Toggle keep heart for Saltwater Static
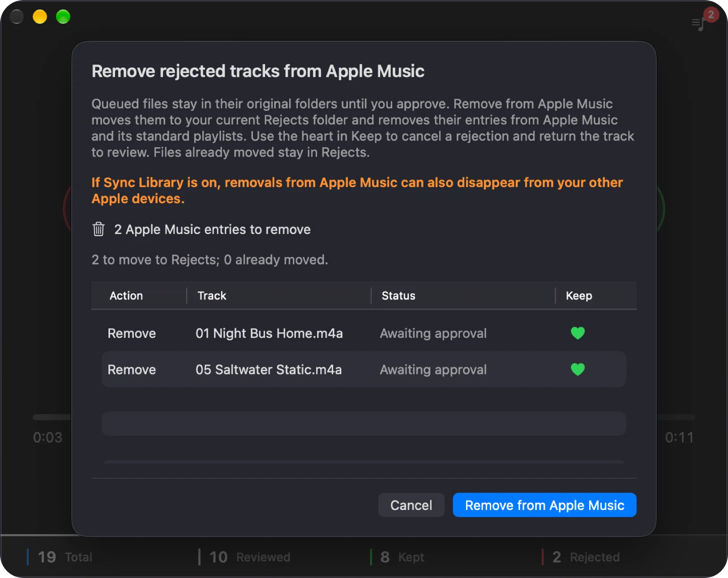Screen dimensions: 728x578 [x=578, y=370]
